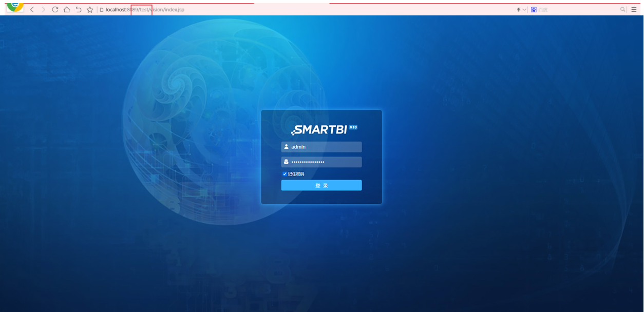The image size is (644, 312).
Task: Click the password field
Action: point(321,162)
